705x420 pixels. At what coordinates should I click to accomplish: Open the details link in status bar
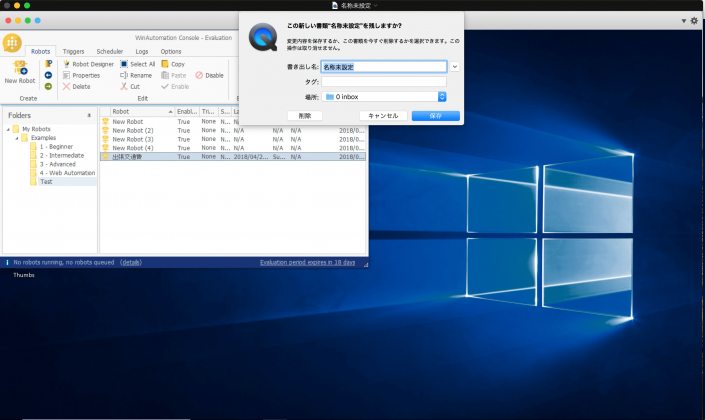tap(131, 262)
